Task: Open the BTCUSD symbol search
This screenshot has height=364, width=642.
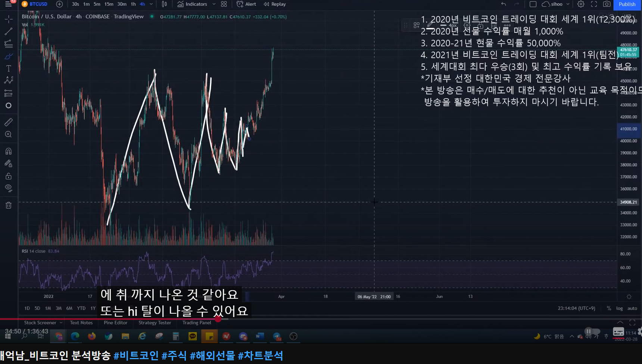Action: pyautogui.click(x=35, y=4)
